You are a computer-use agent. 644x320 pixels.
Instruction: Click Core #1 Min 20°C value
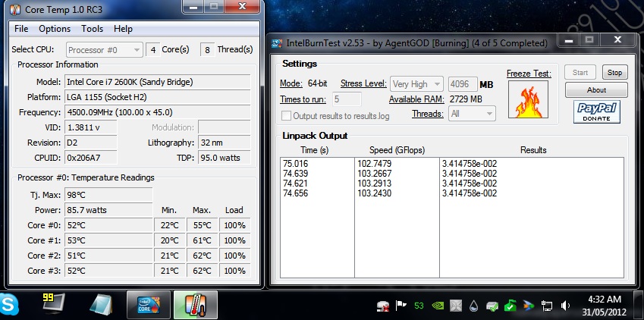(x=169, y=240)
